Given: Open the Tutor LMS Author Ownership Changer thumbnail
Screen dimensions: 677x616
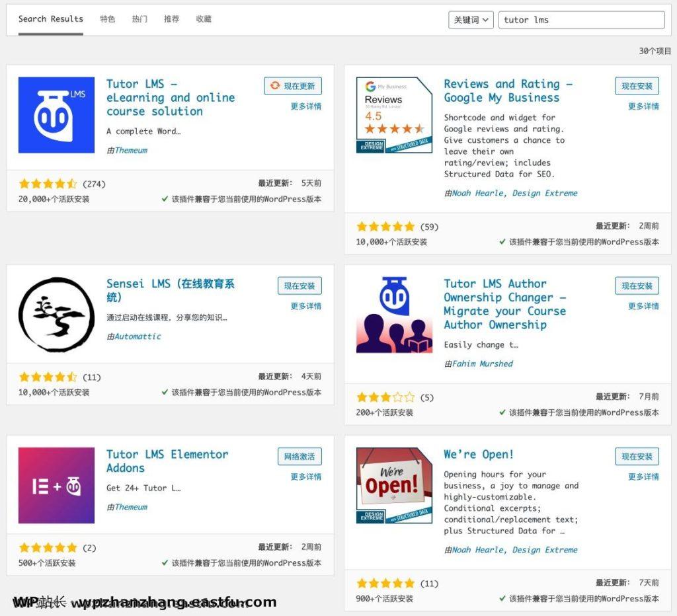Looking at the screenshot, I should tap(394, 315).
